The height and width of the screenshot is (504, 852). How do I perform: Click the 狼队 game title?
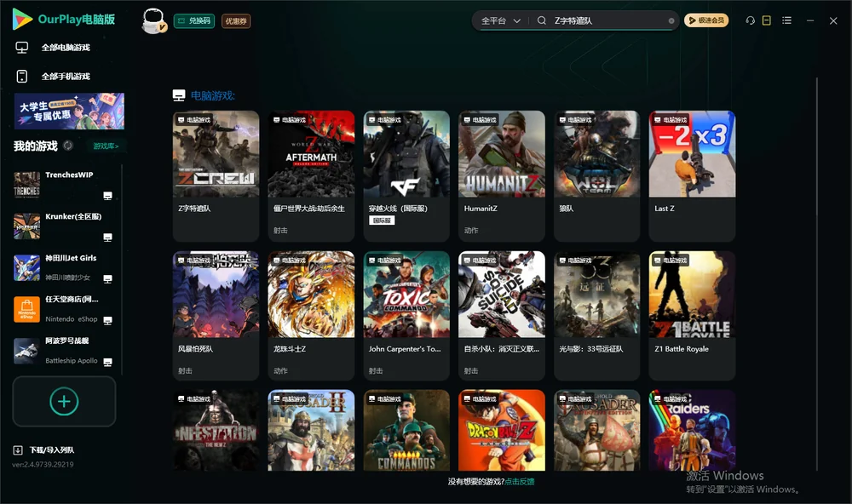(x=567, y=208)
